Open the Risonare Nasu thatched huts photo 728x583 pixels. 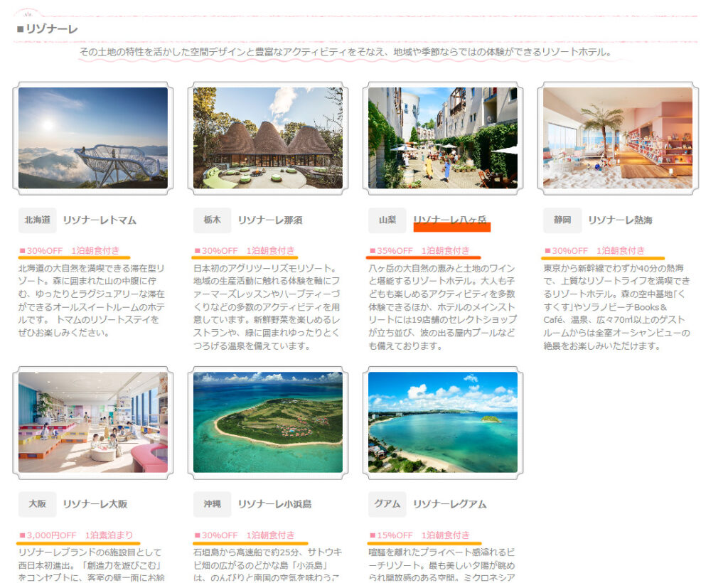268,138
